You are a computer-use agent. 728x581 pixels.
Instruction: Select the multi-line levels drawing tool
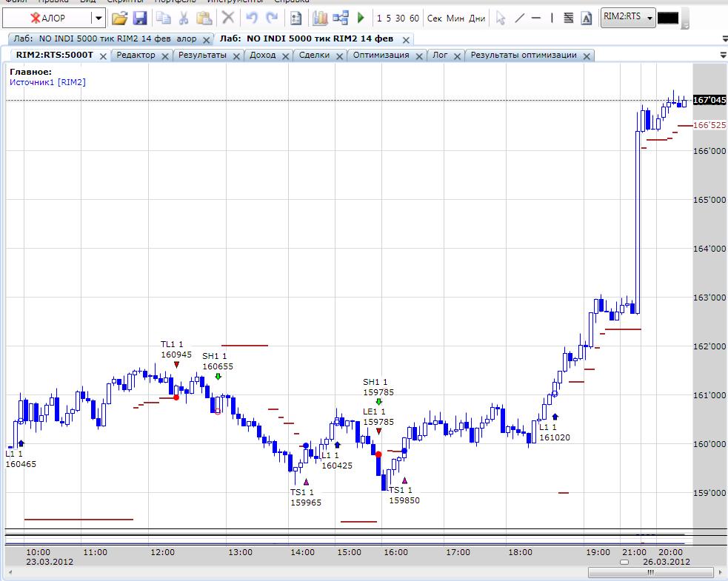click(568, 19)
